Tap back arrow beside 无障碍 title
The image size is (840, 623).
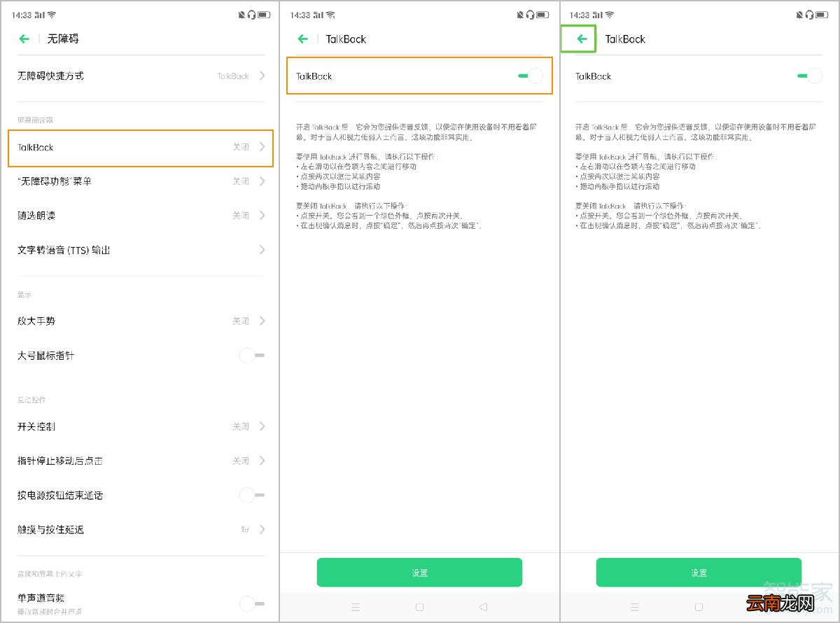[24, 39]
